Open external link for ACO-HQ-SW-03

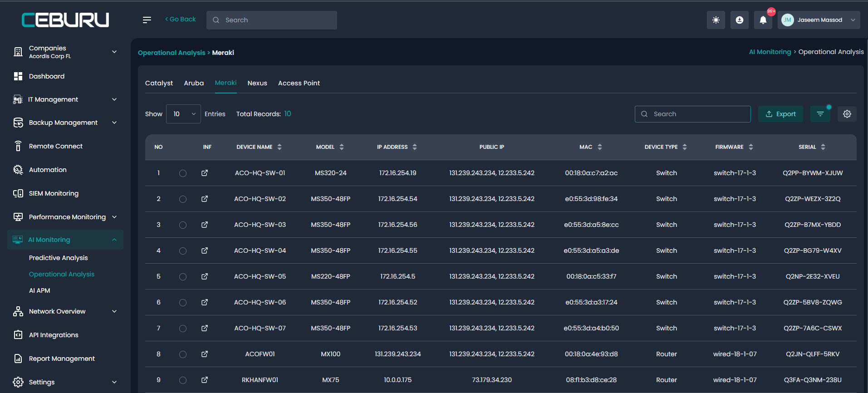[205, 225]
